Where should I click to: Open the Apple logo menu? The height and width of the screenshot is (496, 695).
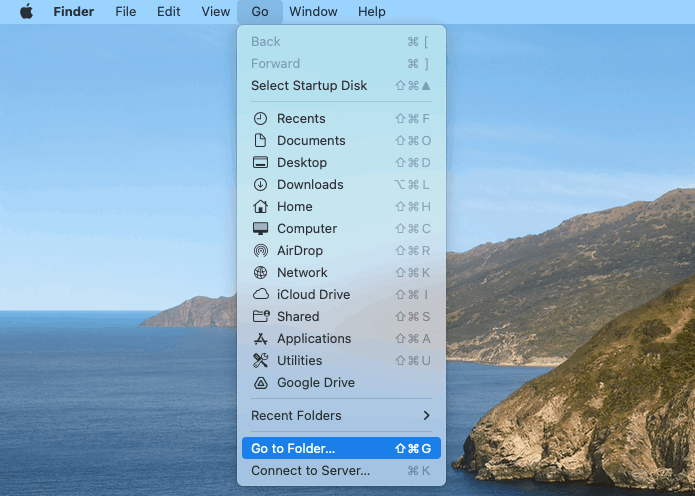27,12
